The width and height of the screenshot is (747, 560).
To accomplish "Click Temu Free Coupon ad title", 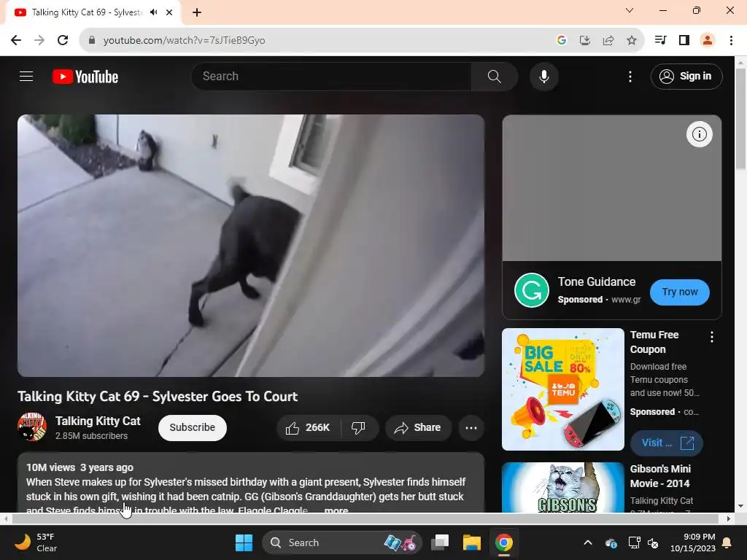I will tap(654, 342).
